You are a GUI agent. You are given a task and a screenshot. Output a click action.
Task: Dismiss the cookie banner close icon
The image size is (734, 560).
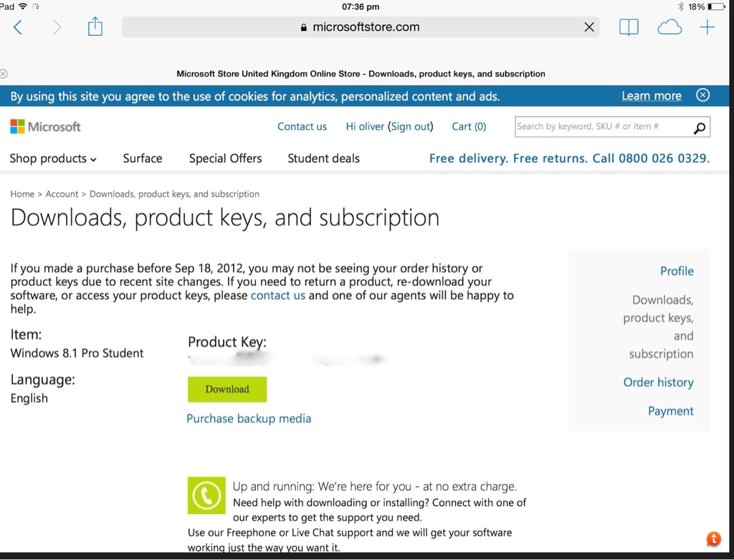[x=702, y=95]
